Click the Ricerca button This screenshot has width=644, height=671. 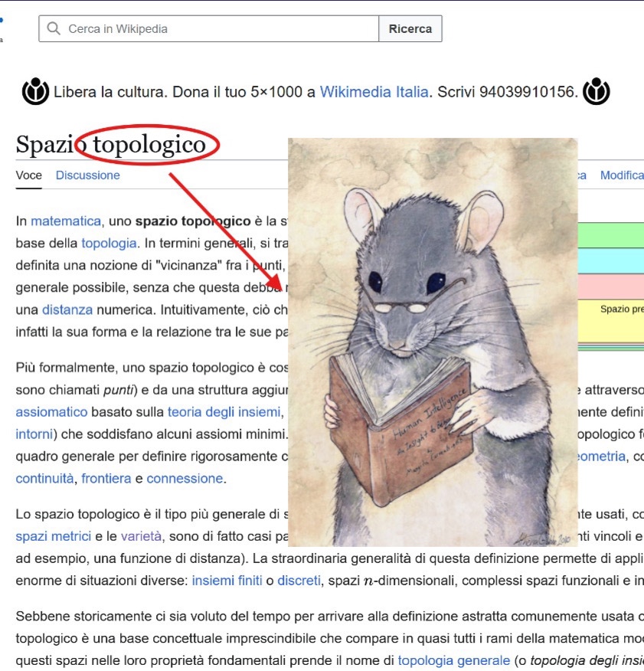(410, 28)
